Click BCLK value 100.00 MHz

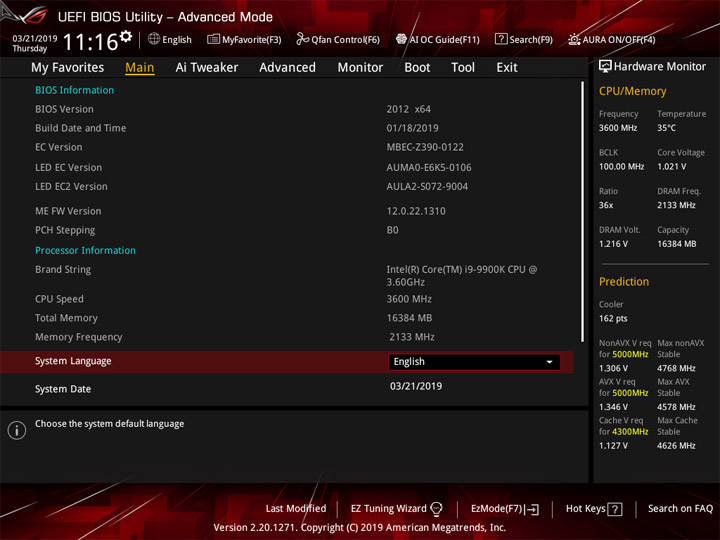(621, 166)
